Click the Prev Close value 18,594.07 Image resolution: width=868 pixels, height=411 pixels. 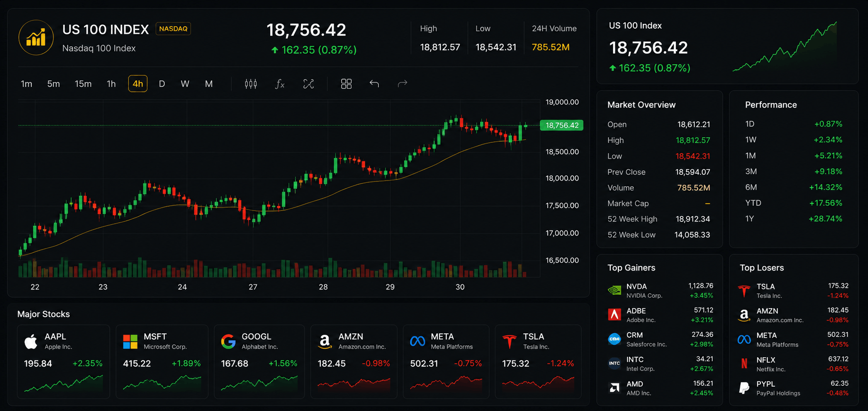point(693,172)
